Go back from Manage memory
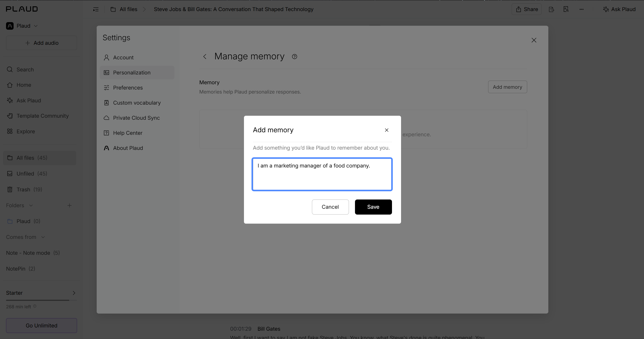The height and width of the screenshot is (339, 644). (205, 57)
